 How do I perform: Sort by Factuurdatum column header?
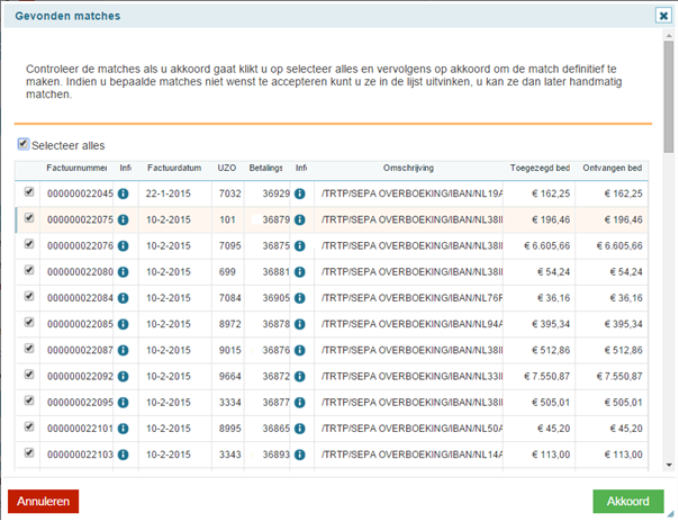[x=174, y=168]
